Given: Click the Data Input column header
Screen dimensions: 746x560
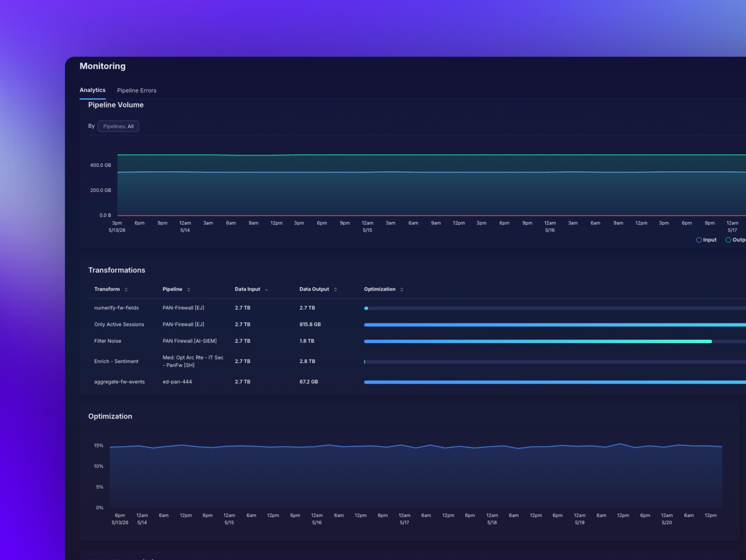Looking at the screenshot, I should click(x=247, y=289).
